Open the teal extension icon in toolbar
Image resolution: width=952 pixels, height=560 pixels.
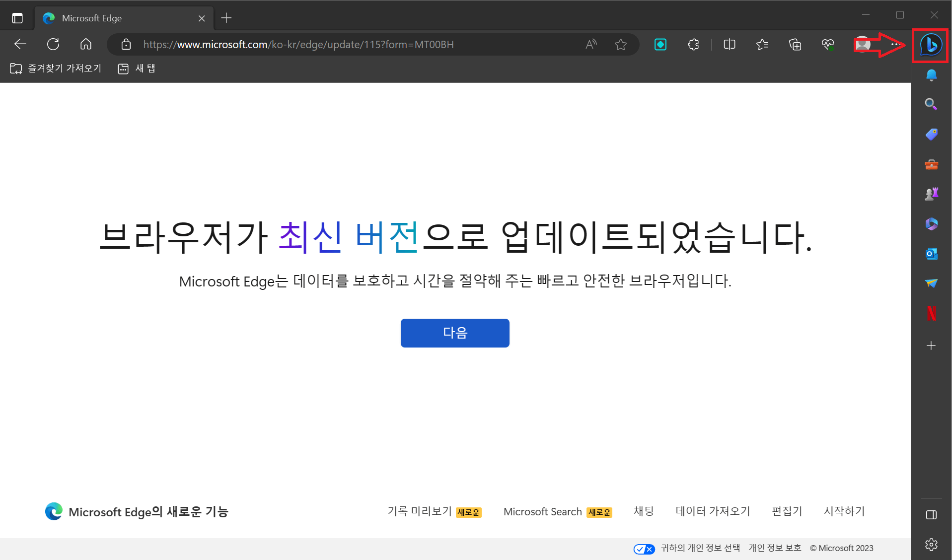660,44
